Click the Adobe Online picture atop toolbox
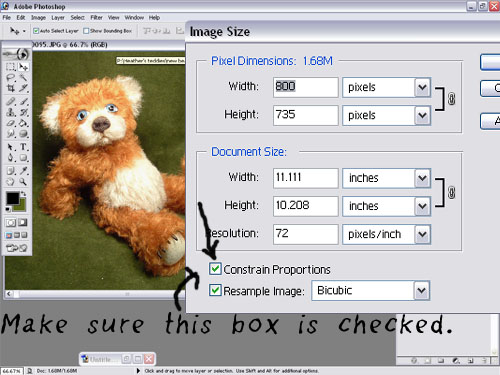500x375 pixels. pyautogui.click(x=17, y=54)
